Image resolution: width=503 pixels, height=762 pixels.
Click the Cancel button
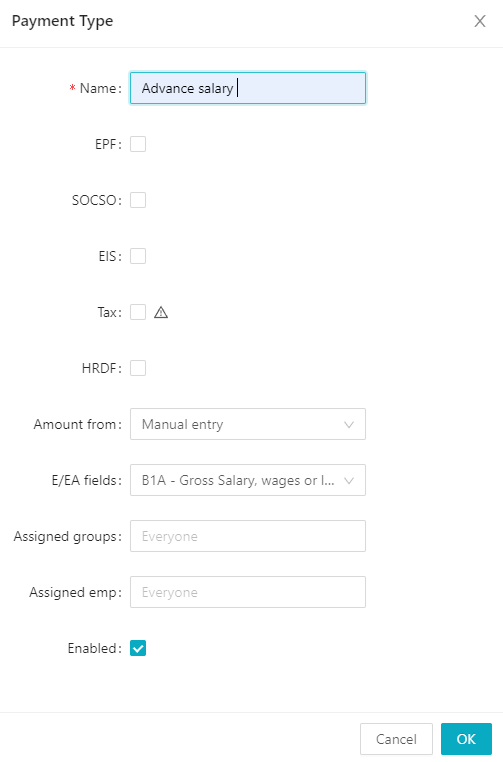[x=396, y=739]
